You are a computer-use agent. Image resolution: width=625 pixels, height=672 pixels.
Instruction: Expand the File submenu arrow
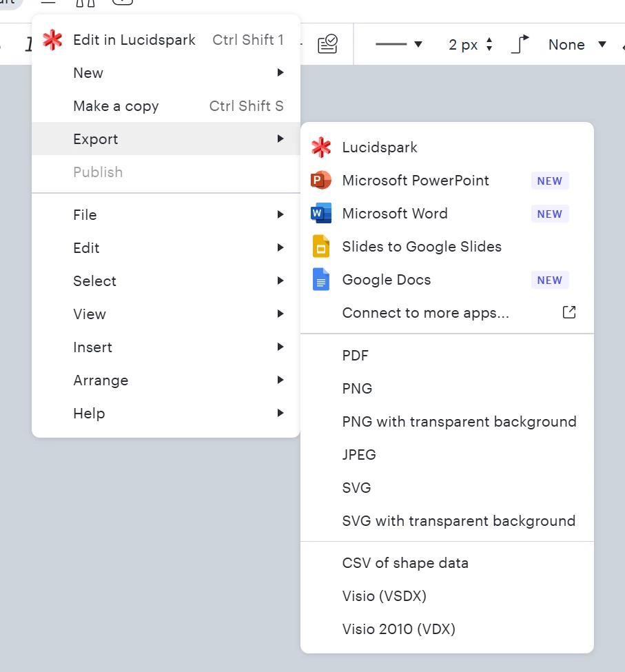click(x=280, y=214)
